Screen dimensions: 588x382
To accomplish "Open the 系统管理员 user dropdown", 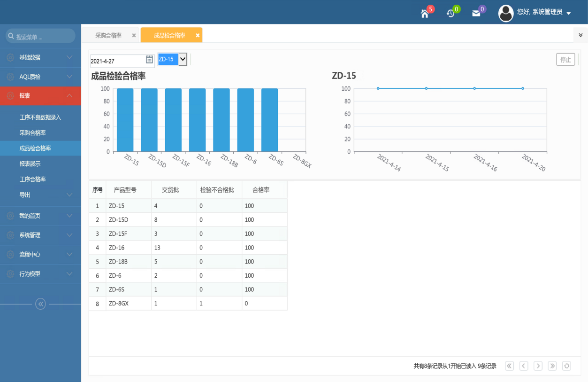I will coord(535,13).
